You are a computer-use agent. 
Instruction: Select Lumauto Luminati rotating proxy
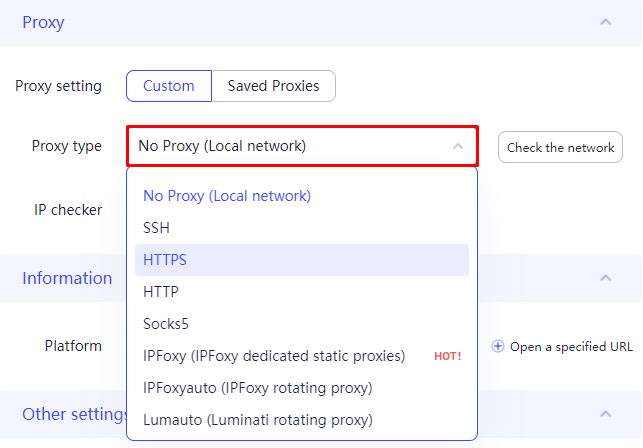[x=302, y=420]
